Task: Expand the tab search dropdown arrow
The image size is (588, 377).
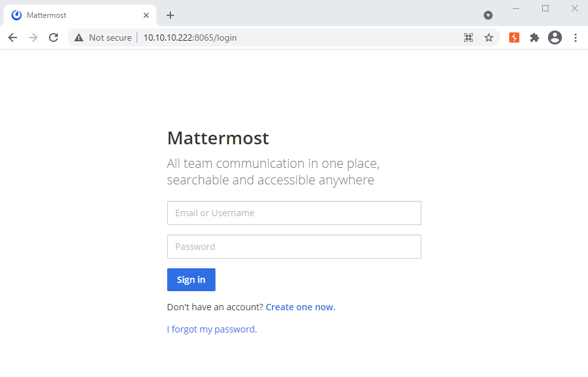Action: pyautogui.click(x=488, y=15)
